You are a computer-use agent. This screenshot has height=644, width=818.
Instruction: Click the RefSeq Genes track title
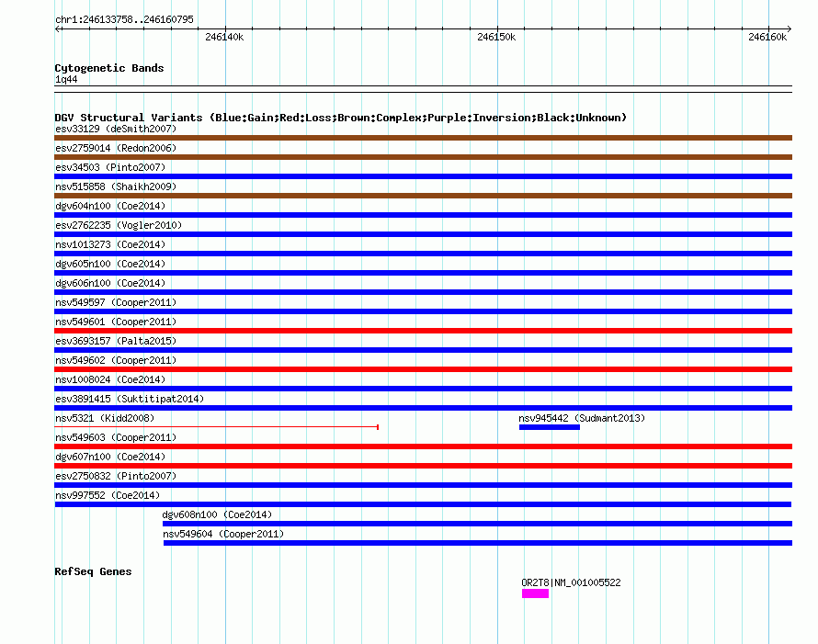tap(93, 571)
